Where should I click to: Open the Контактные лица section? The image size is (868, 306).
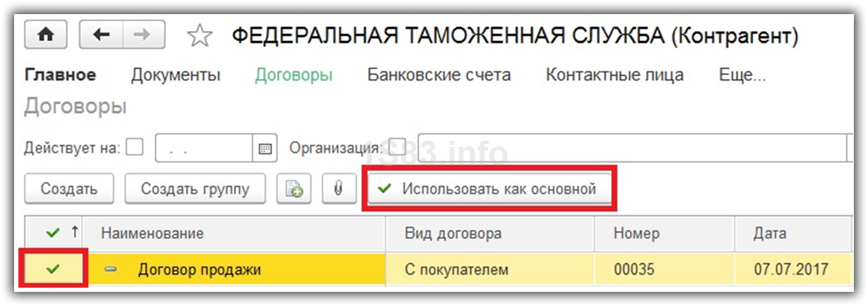(614, 75)
